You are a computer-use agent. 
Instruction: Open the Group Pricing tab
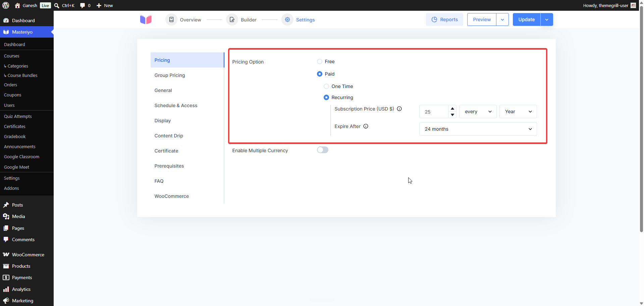(x=187, y=75)
